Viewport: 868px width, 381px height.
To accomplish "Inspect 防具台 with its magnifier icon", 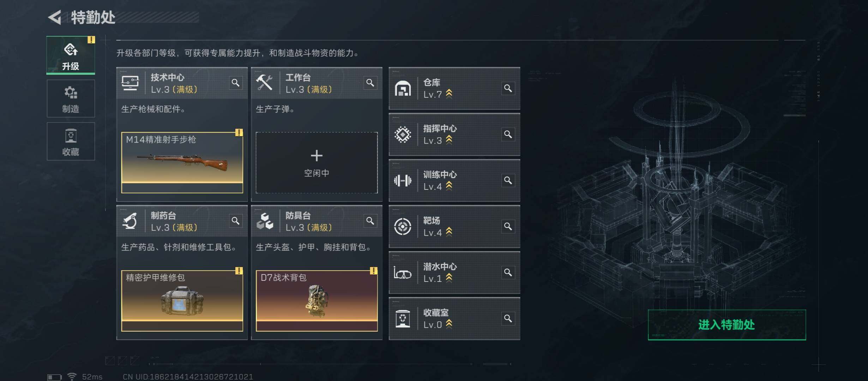I will [370, 221].
